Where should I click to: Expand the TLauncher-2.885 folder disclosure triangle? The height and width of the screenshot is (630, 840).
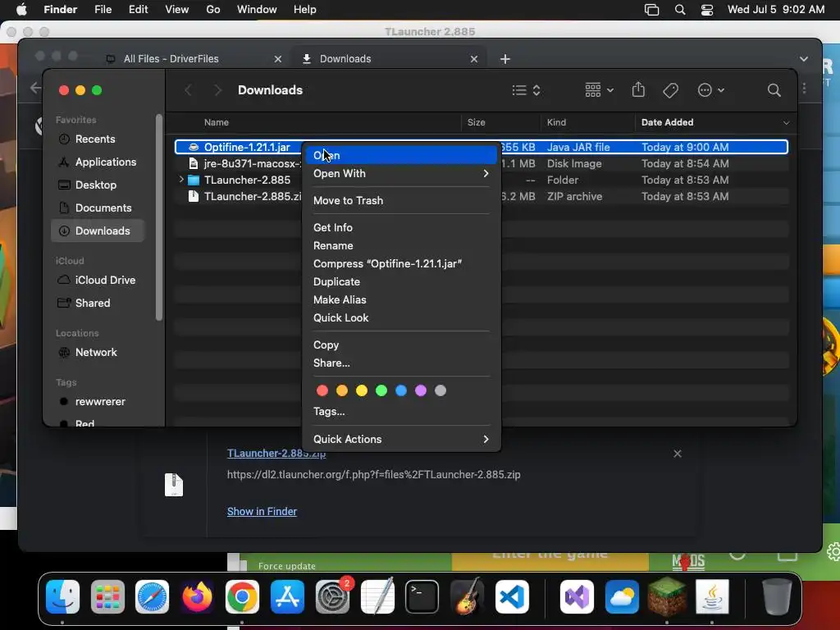click(x=181, y=180)
